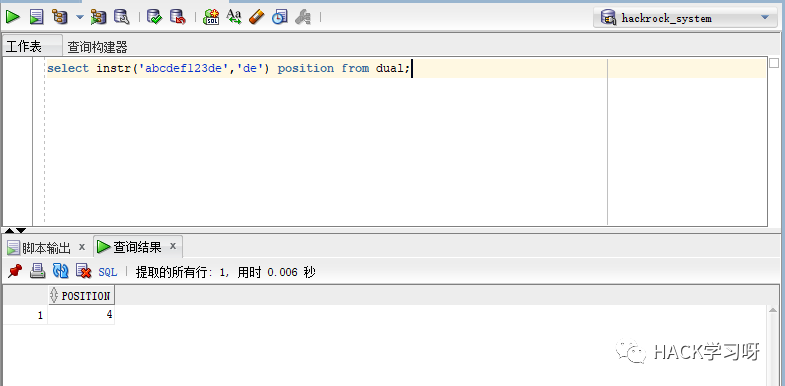
Task: Refresh the query results
Action: (61, 272)
